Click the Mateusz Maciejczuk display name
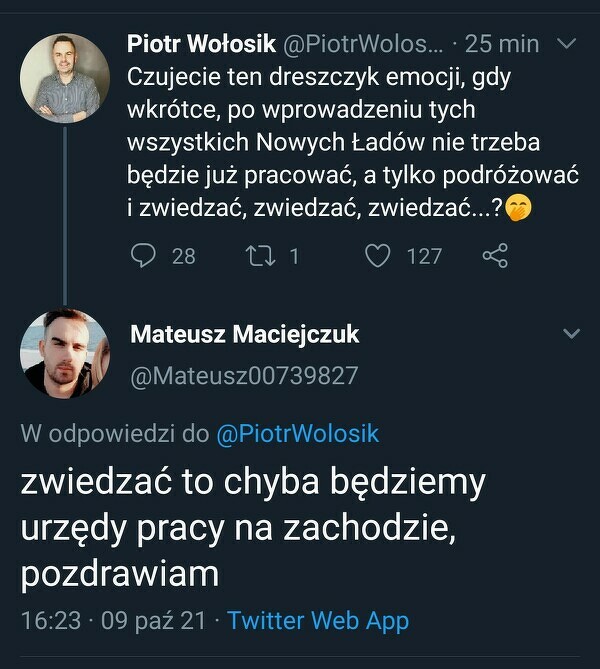The image size is (600, 669). click(244, 334)
